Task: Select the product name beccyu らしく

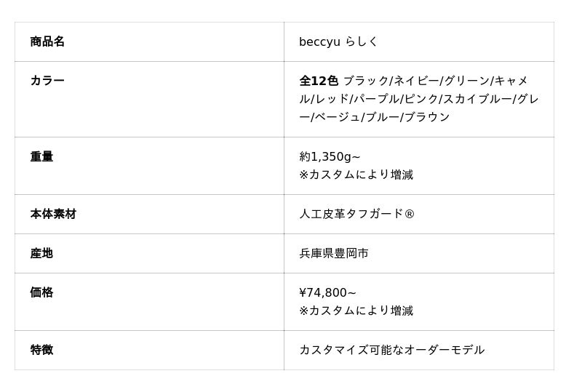Action: tap(338, 41)
